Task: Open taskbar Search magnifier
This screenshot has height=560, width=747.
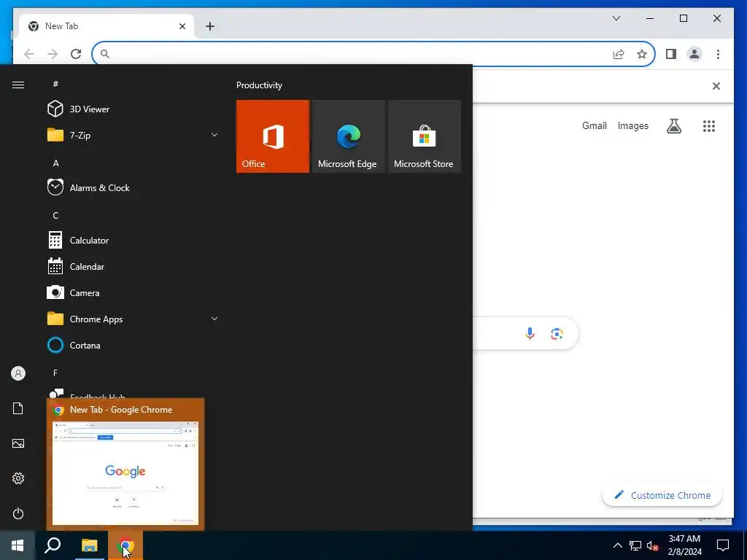Action: [x=53, y=545]
